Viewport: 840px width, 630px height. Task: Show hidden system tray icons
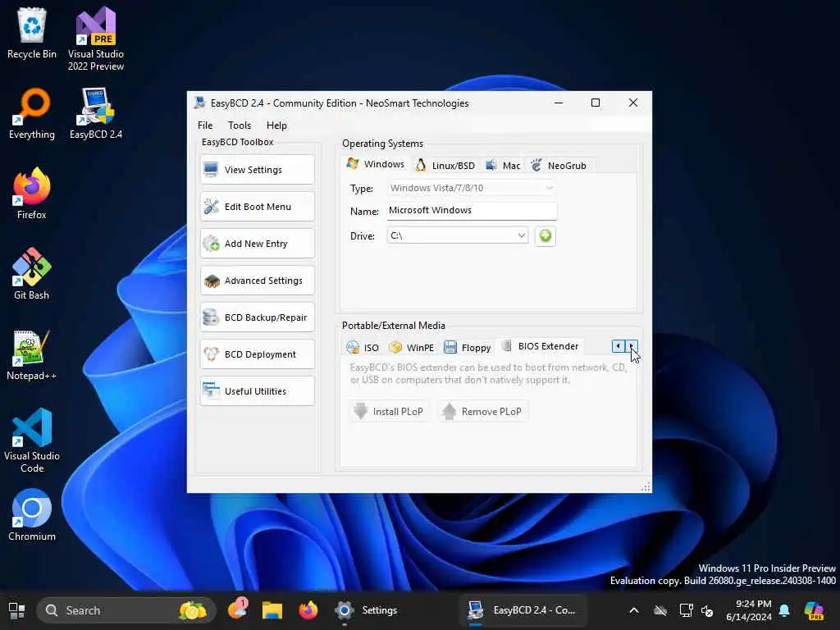click(x=634, y=610)
